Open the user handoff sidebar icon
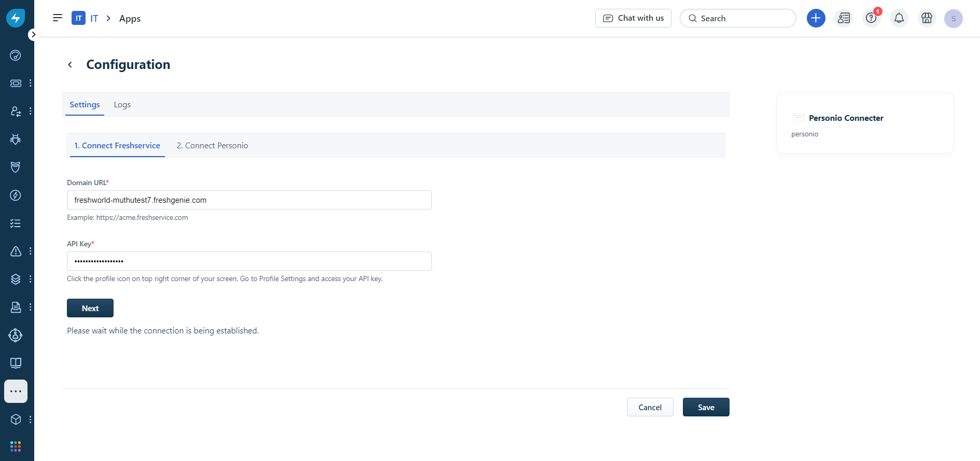Image resolution: width=980 pixels, height=461 pixels. pyautogui.click(x=16, y=111)
